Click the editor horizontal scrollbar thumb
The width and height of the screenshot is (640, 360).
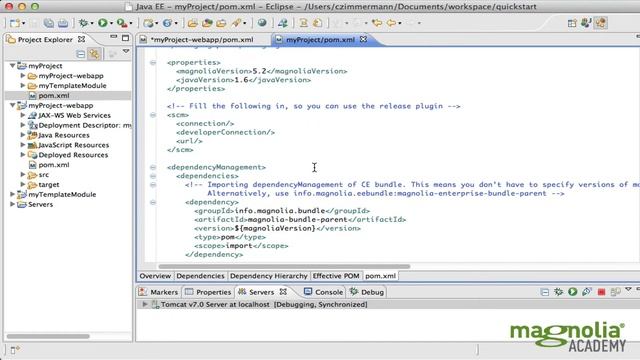tap(284, 267)
